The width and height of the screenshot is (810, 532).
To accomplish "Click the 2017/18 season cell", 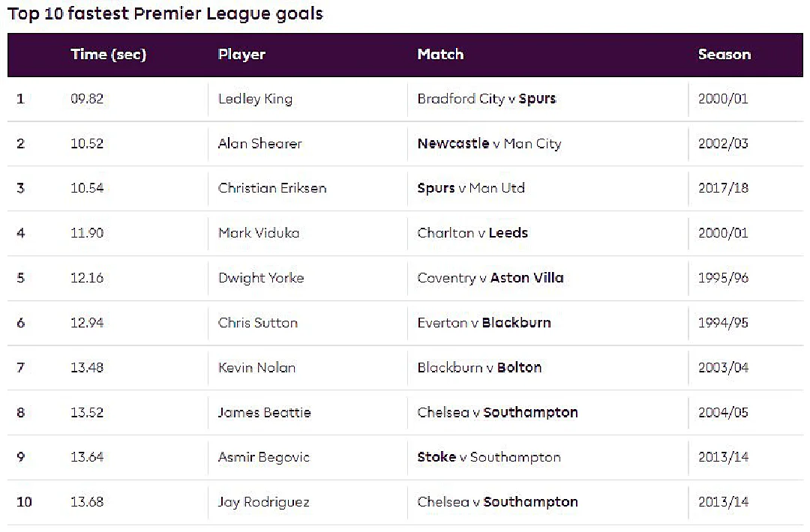I will click(x=723, y=188).
